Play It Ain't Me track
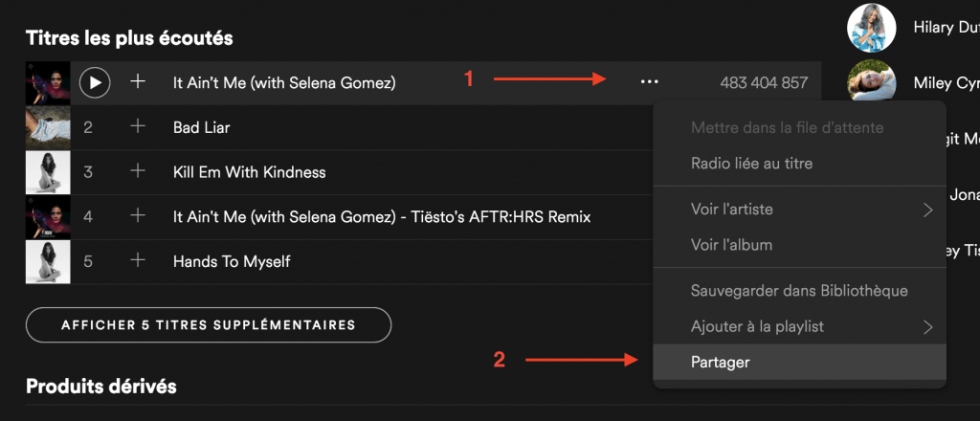This screenshot has width=980, height=421. (95, 83)
